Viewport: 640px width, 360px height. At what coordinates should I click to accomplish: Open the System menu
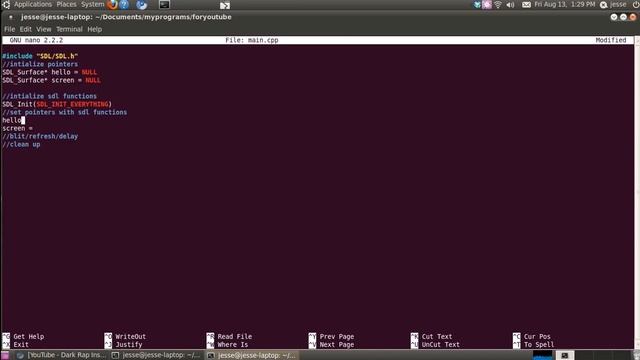click(x=93, y=4)
